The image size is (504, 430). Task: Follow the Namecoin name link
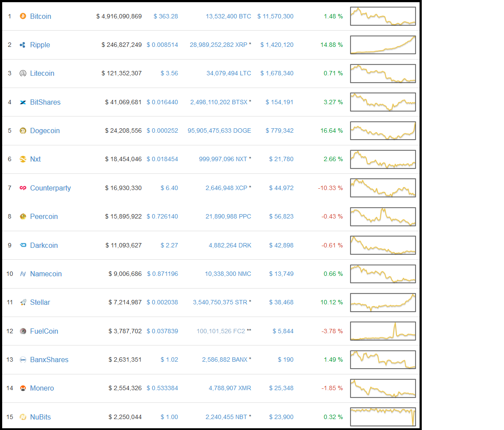click(x=46, y=274)
